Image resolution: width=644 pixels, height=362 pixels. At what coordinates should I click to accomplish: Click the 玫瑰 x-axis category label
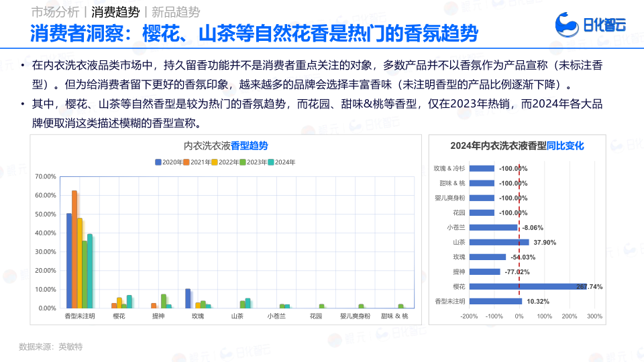coord(198,316)
